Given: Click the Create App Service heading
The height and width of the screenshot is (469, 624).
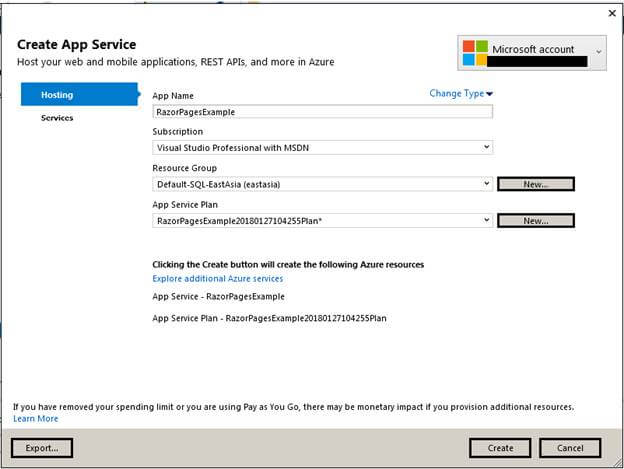Looking at the screenshot, I should pyautogui.click(x=76, y=45).
